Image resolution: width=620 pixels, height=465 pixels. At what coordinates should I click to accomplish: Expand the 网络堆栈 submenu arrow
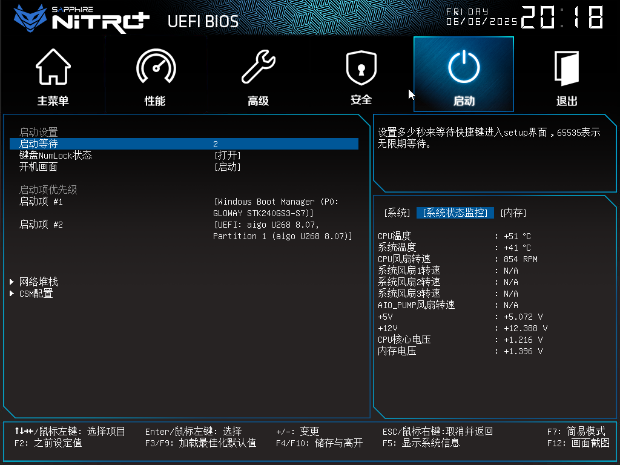coord(12,282)
